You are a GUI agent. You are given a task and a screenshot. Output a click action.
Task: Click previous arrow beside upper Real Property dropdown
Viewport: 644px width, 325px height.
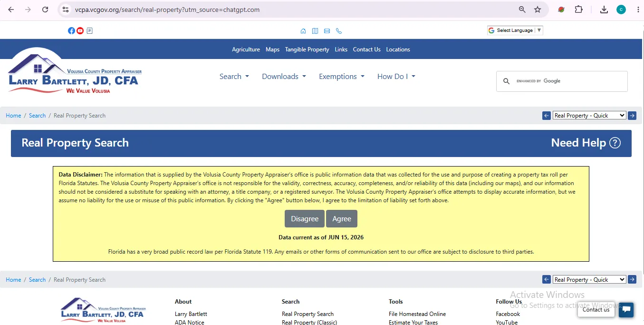547,116
